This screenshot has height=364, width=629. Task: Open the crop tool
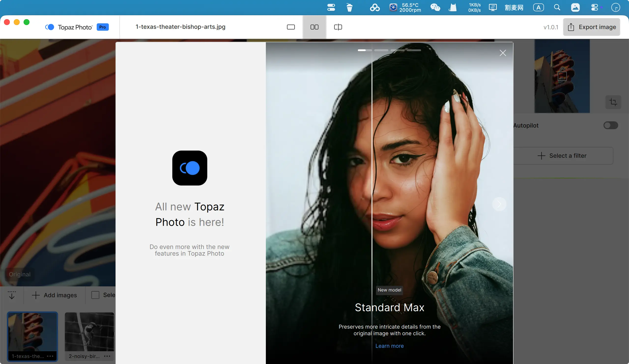click(613, 102)
